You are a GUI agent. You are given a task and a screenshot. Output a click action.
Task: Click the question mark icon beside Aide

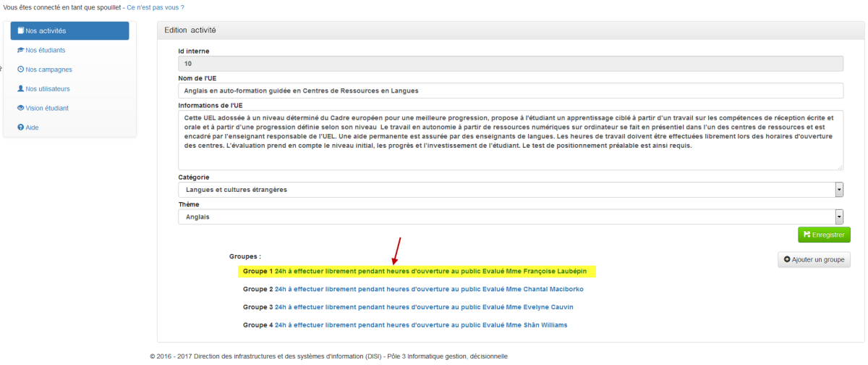21,127
